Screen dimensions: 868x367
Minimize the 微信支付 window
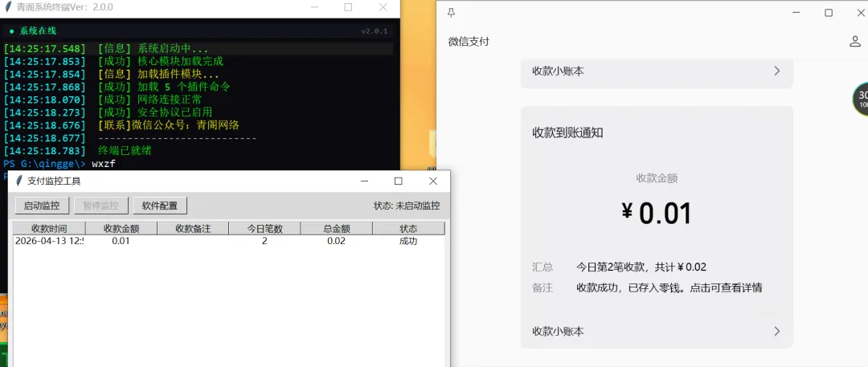click(796, 13)
